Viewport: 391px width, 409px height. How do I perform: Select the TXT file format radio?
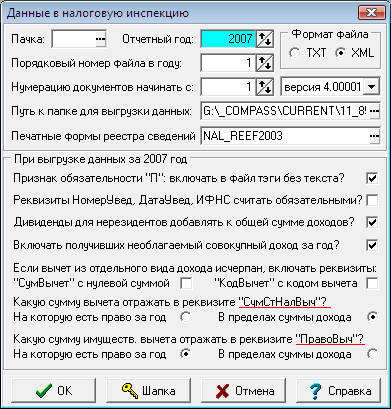click(x=294, y=53)
